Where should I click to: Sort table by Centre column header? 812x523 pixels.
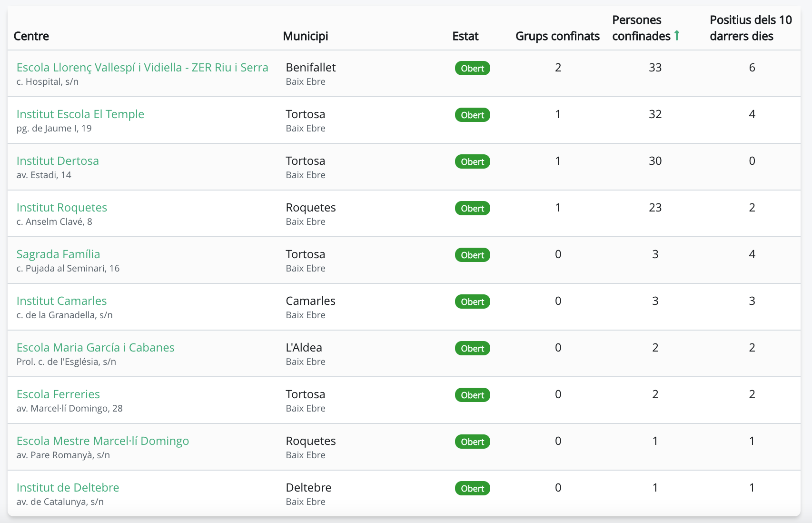[x=31, y=36]
